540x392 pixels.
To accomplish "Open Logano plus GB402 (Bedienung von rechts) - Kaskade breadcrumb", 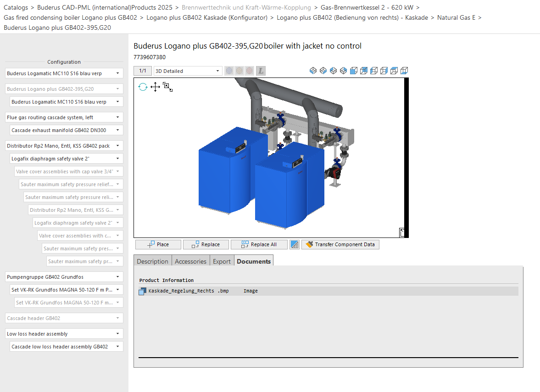I will click(352, 17).
